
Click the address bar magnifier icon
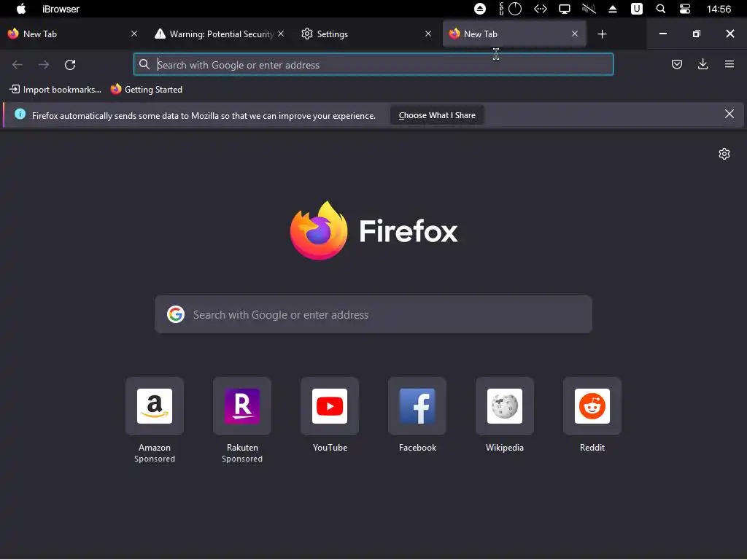coord(144,64)
